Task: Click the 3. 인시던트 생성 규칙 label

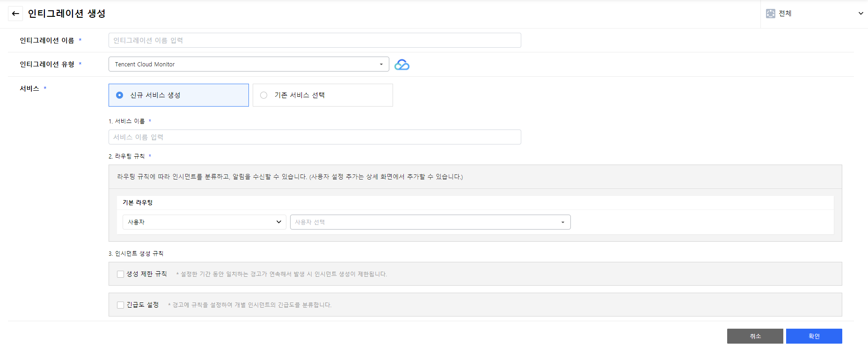Action: click(136, 253)
